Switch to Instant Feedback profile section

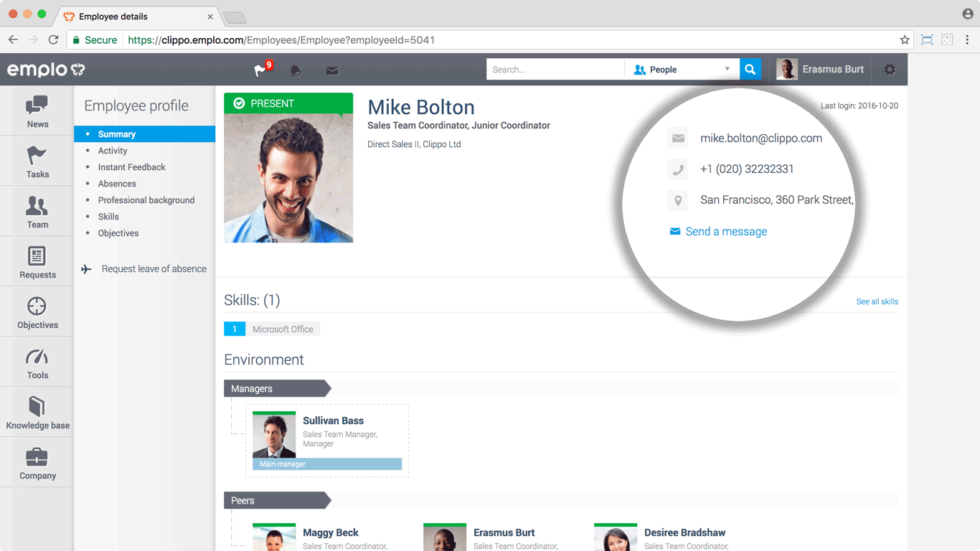pos(131,167)
